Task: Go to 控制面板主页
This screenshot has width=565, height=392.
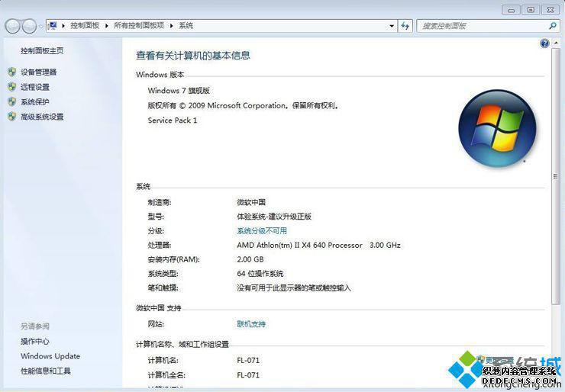Action: click(x=42, y=51)
